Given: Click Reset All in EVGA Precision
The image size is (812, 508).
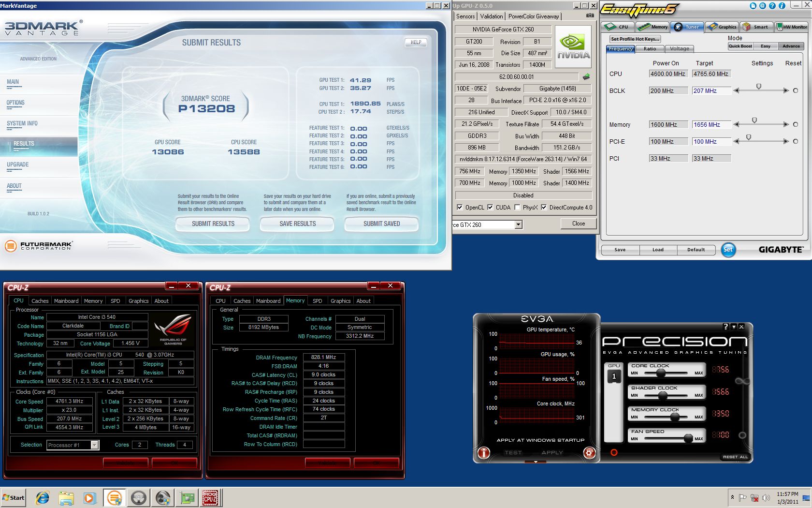Looking at the screenshot, I should tap(735, 457).
